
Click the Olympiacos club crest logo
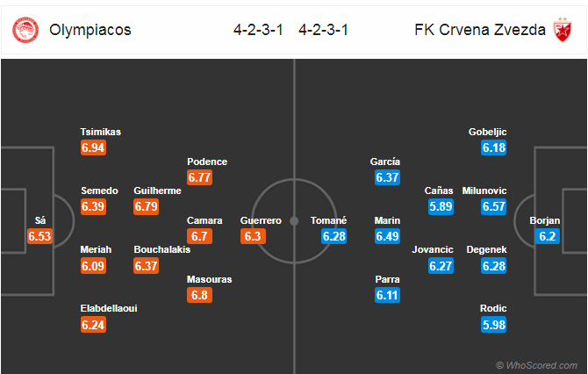25,30
